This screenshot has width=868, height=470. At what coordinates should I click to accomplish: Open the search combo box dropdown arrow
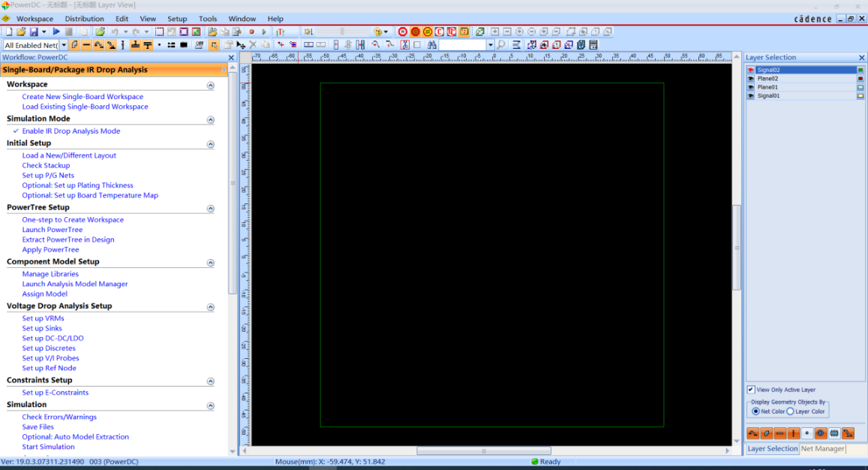click(491, 45)
